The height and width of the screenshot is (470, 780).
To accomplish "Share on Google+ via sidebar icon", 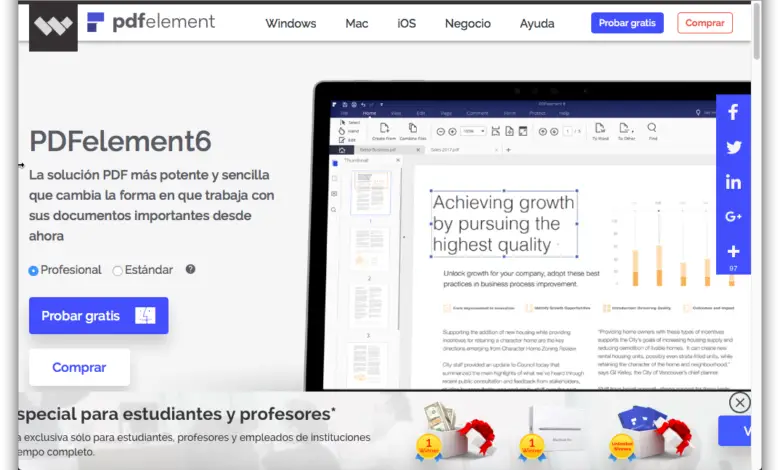I will [733, 216].
